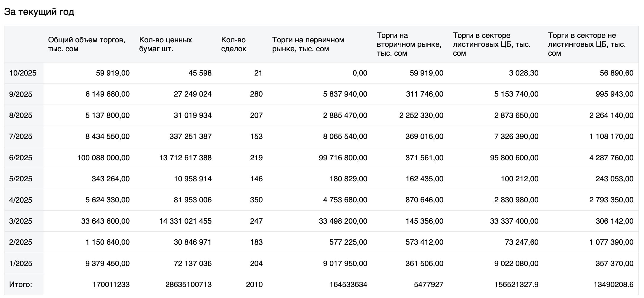Click "Торги в секторе листинговых ЦБ" header
Screen dimensions: 644x298
click(491, 44)
